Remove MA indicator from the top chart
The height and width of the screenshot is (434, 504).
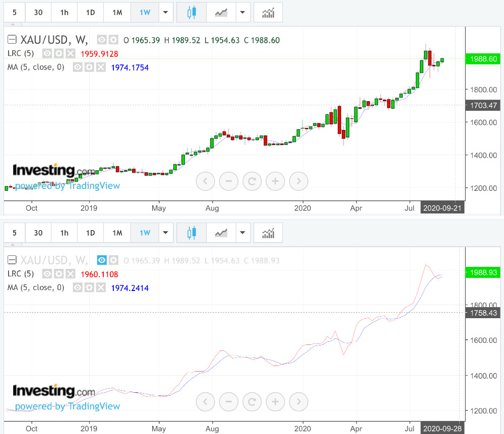101,67
